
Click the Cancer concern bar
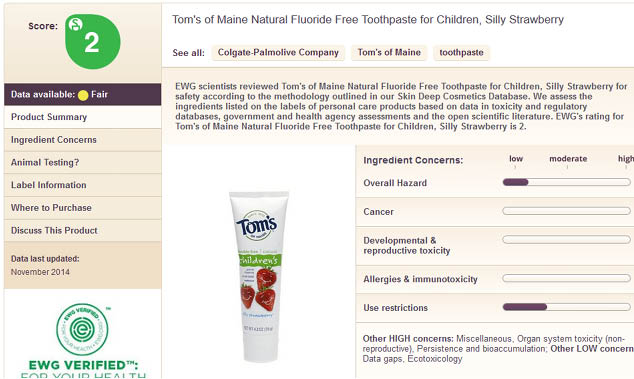[566, 211]
